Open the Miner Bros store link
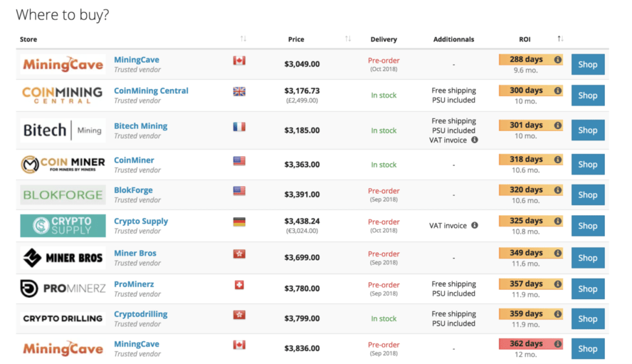The width and height of the screenshot is (632, 364). (135, 253)
